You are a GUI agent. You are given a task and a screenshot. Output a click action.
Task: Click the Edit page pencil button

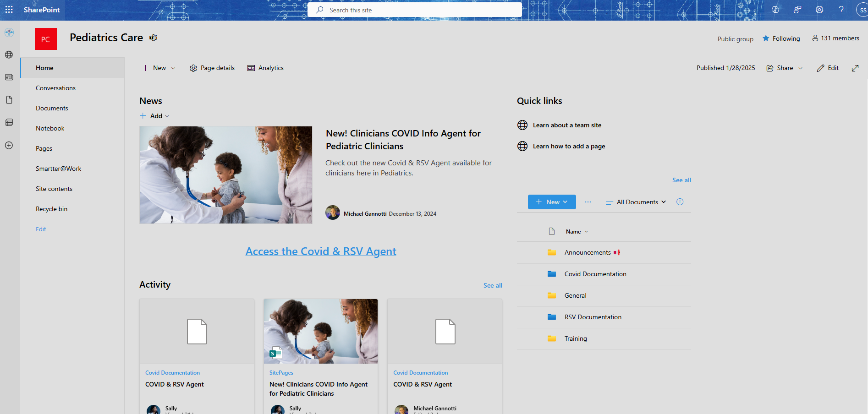(828, 68)
